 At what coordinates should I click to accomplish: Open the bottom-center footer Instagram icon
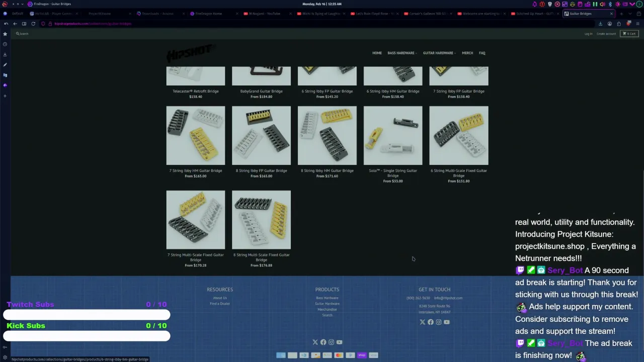pyautogui.click(x=331, y=342)
